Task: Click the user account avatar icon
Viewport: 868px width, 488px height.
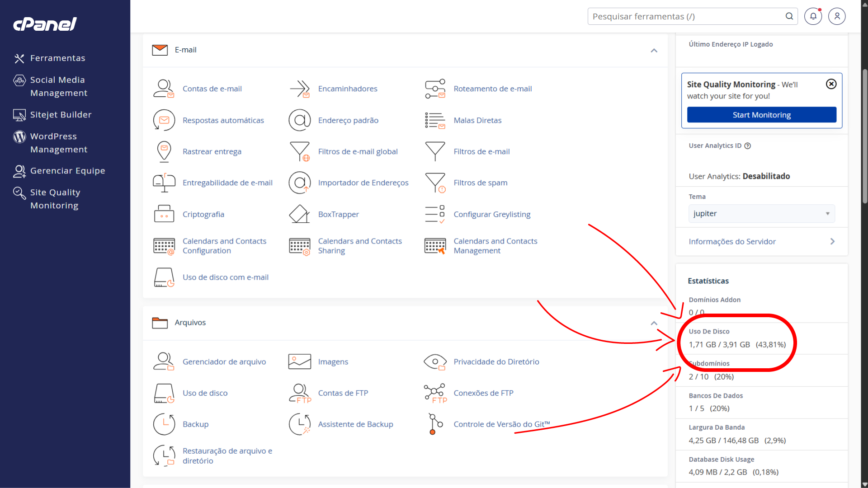Action: pyautogui.click(x=837, y=16)
